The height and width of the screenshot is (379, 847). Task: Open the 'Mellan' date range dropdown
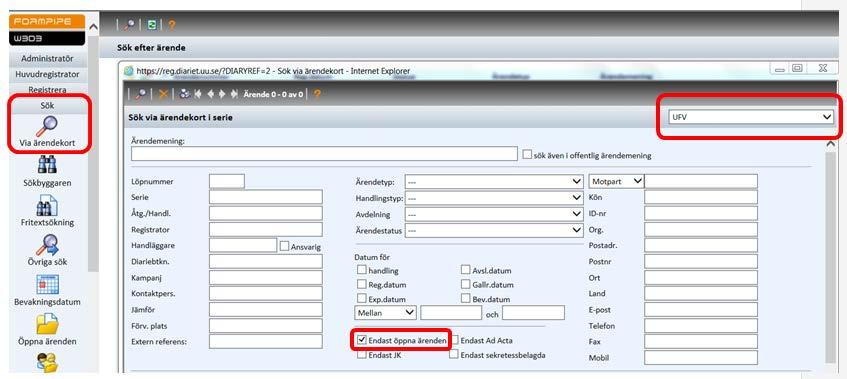tap(385, 312)
